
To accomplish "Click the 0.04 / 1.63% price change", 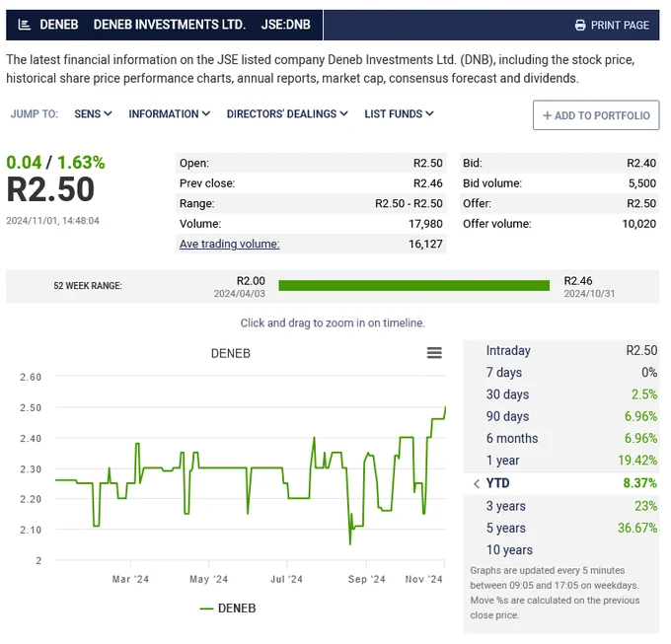I will click(55, 163).
